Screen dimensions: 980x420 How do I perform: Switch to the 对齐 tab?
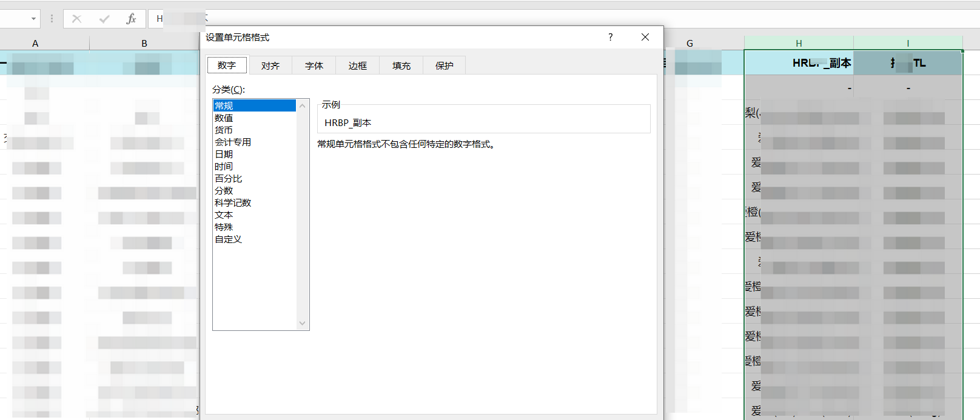(270, 65)
